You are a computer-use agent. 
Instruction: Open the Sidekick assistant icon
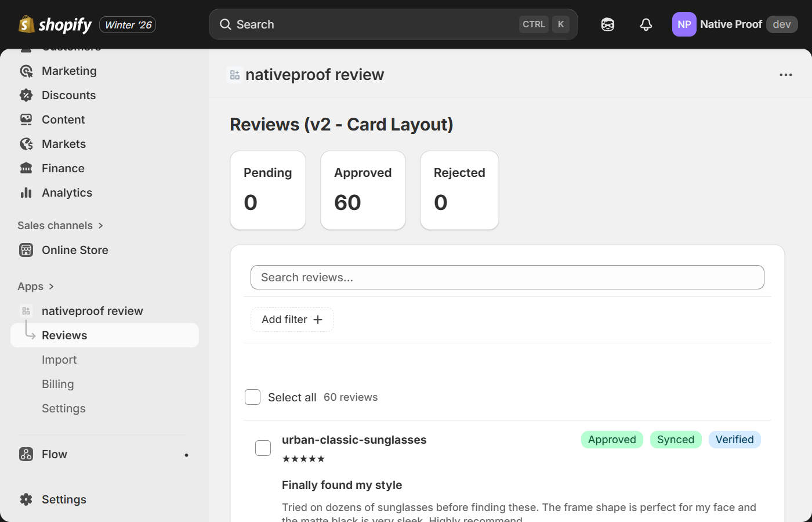click(x=607, y=24)
